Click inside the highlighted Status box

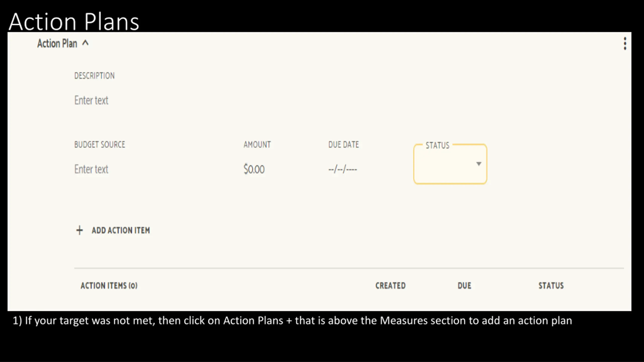(450, 164)
